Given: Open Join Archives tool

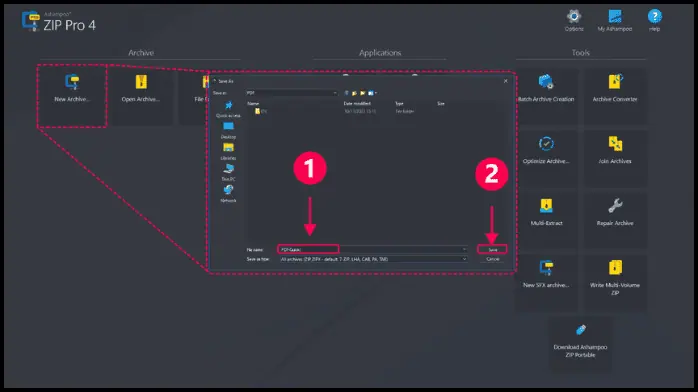Looking at the screenshot, I should [x=615, y=150].
